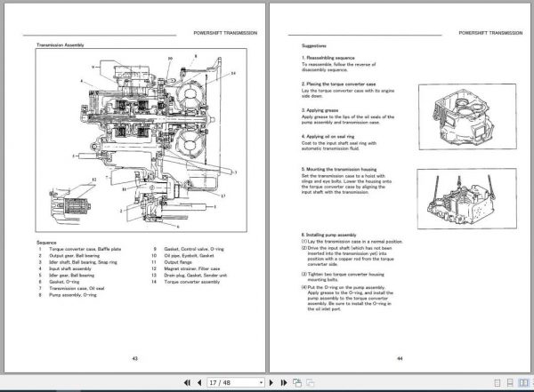The image size is (534, 392).
Task: Click '4. Applying oil on seal ring' heading
Action: click(328, 137)
